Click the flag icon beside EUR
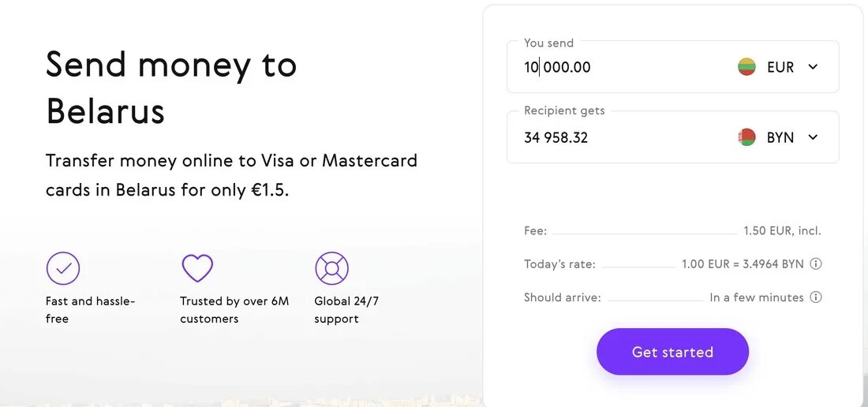This screenshot has width=868, height=407. [x=746, y=67]
